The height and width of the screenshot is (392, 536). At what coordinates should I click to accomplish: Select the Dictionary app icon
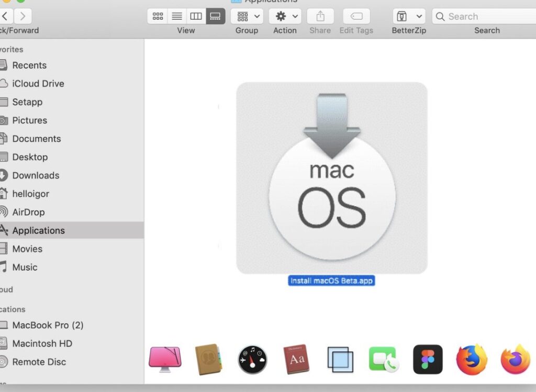click(x=296, y=359)
